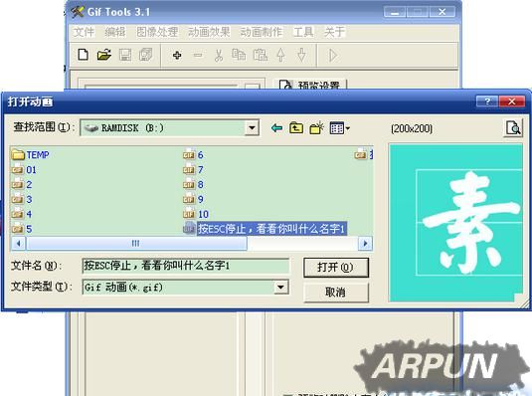Click the horizontal scrollbar thumb in file list

tap(136, 243)
